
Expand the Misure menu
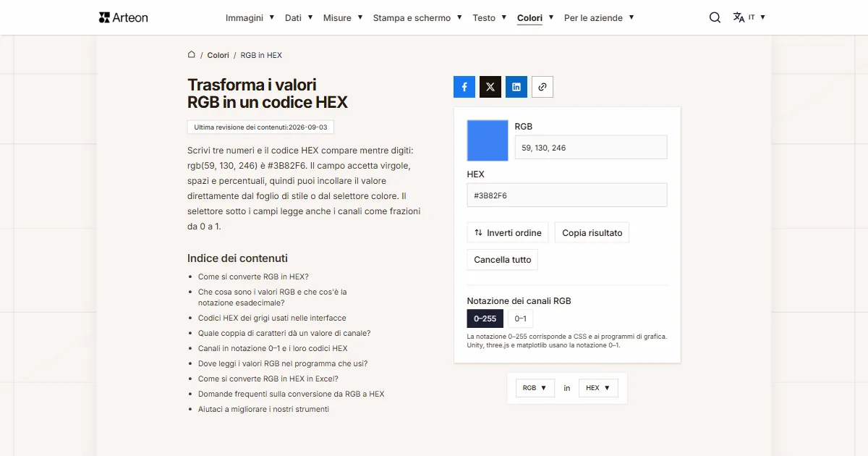[343, 17]
